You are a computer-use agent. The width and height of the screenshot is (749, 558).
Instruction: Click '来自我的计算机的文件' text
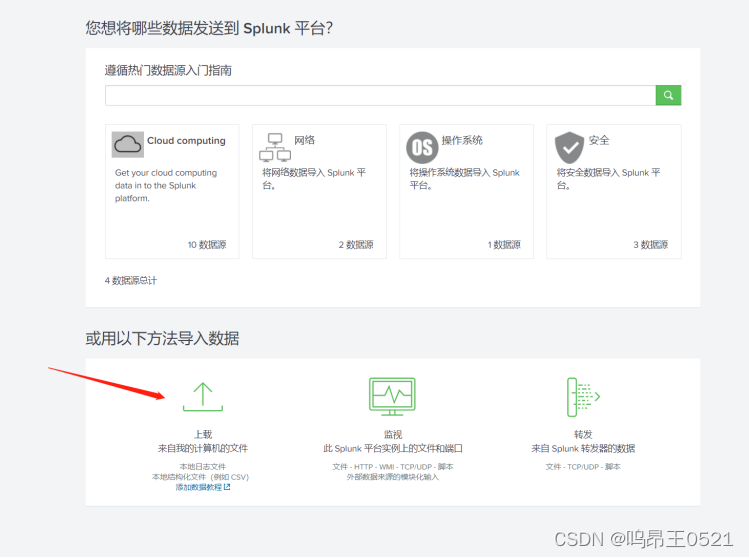click(203, 448)
